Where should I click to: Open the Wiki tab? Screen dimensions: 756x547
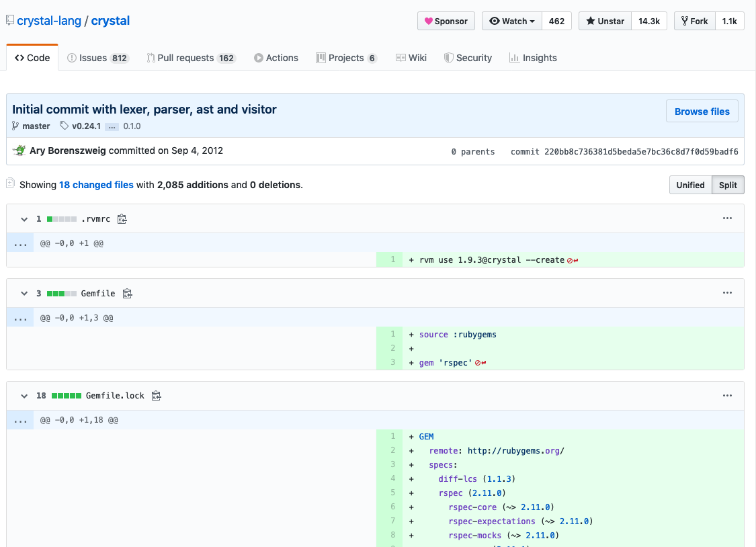point(411,58)
